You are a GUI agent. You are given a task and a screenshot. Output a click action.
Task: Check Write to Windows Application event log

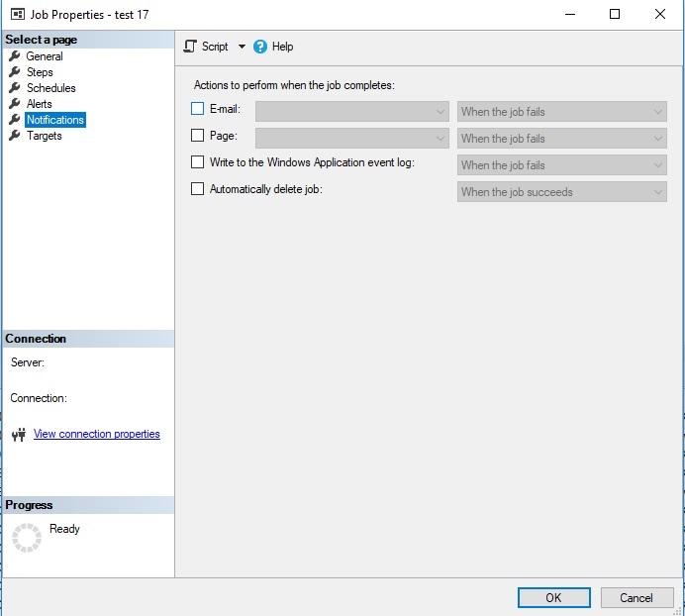pos(198,162)
